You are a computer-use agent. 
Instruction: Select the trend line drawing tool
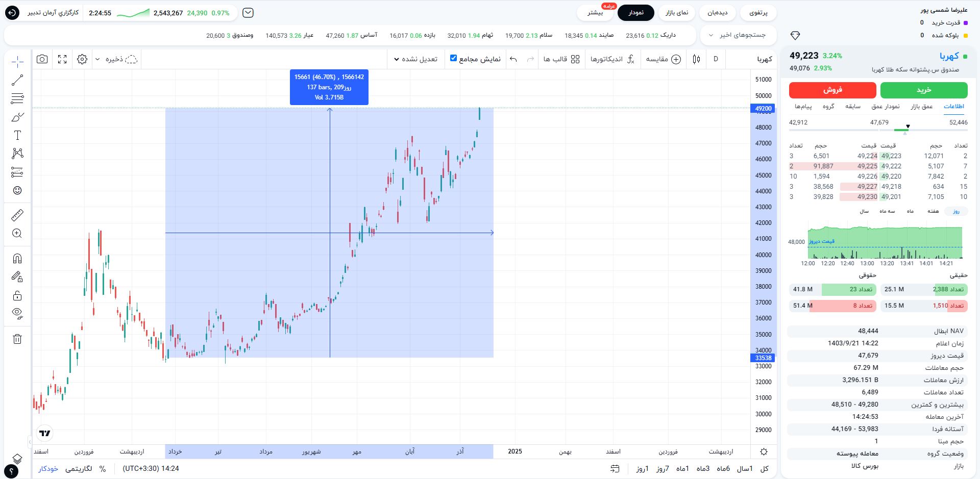click(x=17, y=80)
